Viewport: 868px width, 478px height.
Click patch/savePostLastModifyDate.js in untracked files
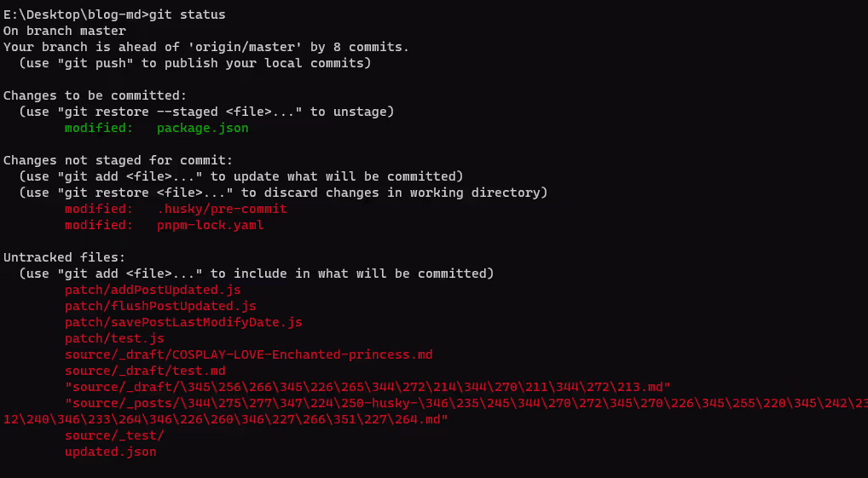tap(183, 322)
